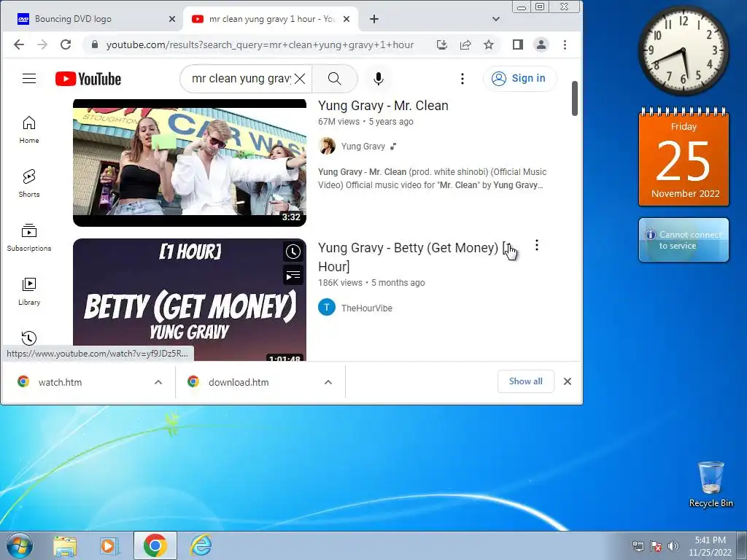Open Action Center flag in tray

(656, 545)
